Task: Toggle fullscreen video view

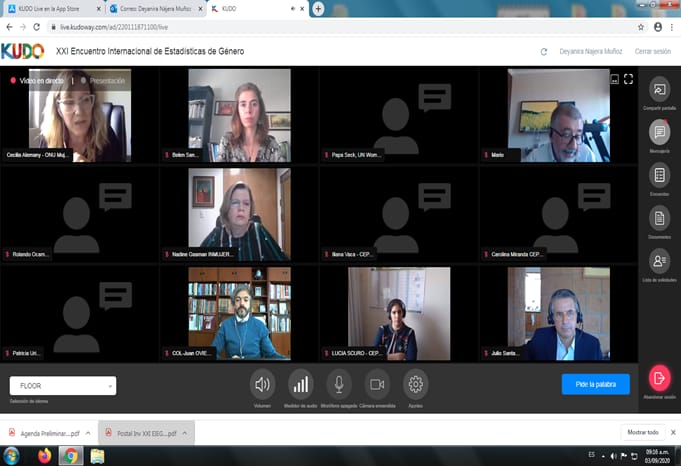Action: pyautogui.click(x=629, y=79)
